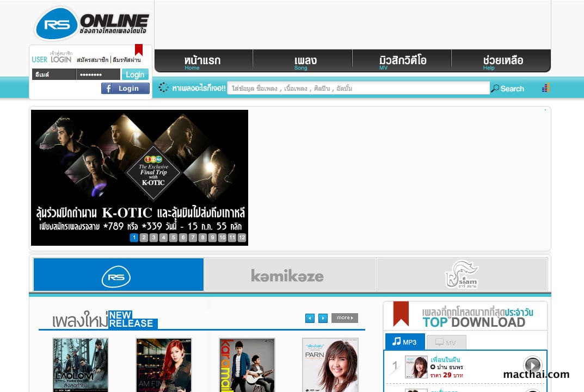Open the red-haired singer album cover
The image size is (584, 392).
pos(163,365)
